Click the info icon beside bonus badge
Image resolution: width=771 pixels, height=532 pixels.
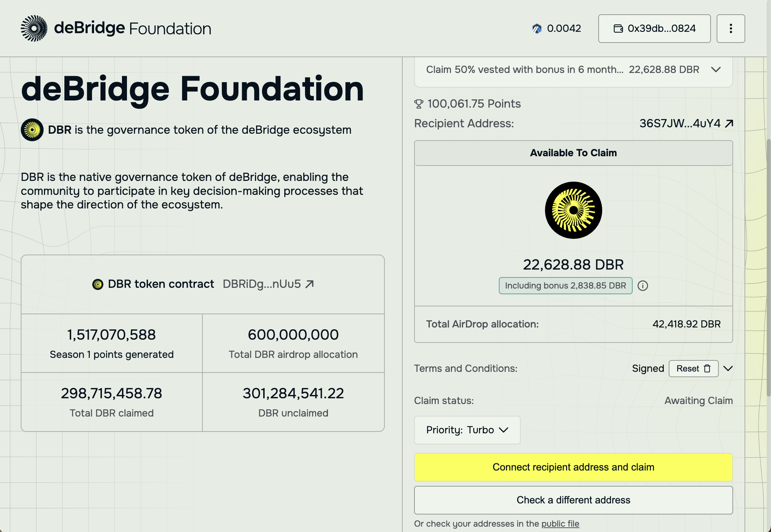[643, 286]
